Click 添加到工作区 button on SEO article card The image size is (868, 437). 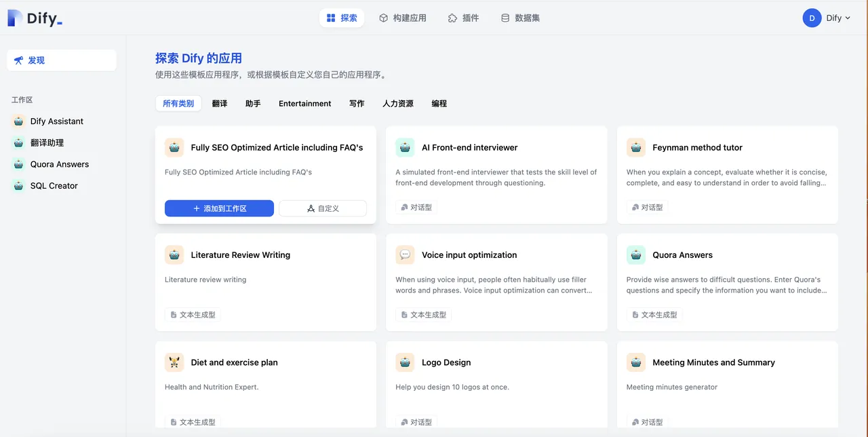coord(219,208)
